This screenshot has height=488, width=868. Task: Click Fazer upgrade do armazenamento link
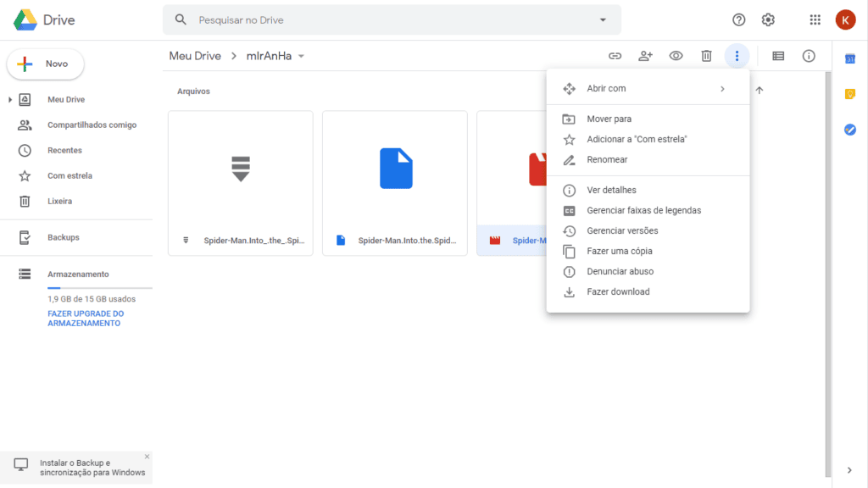click(x=86, y=319)
